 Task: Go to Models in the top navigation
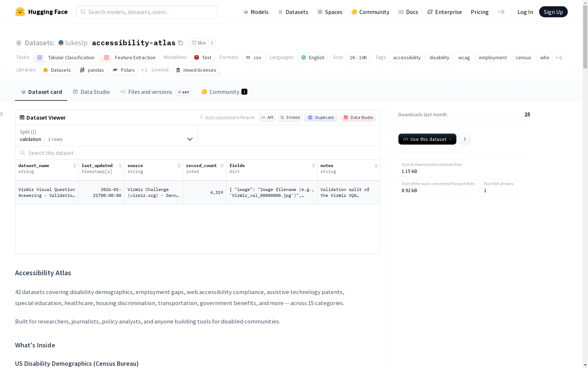(256, 12)
